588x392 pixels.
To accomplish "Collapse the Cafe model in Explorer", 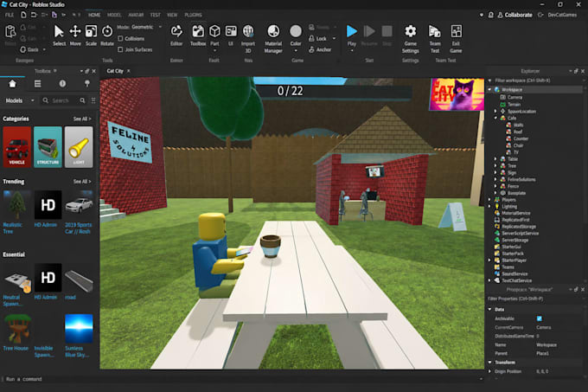I will (495, 118).
